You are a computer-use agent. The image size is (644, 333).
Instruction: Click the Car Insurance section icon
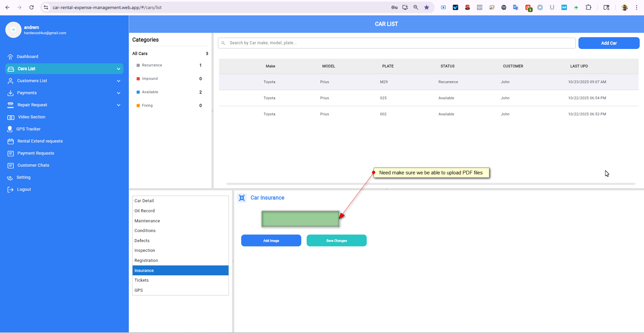pos(242,198)
